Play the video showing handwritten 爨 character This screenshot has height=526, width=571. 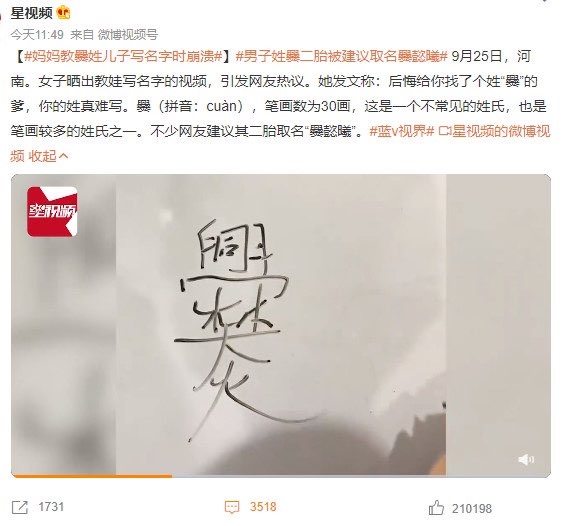pyautogui.click(x=281, y=325)
